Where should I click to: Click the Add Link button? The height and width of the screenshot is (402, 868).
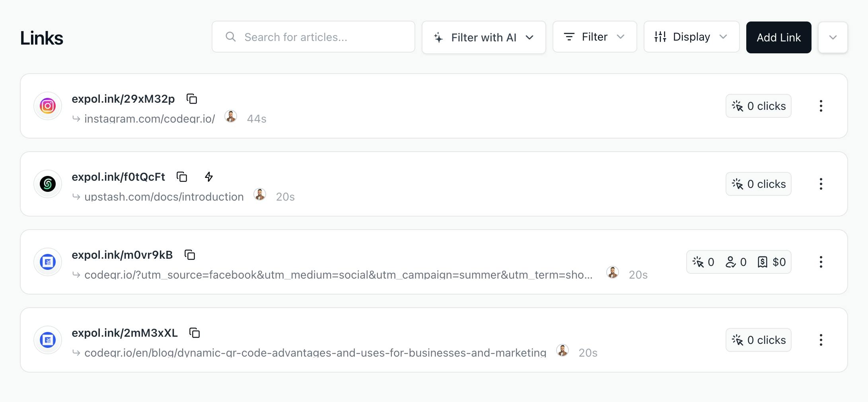click(778, 37)
